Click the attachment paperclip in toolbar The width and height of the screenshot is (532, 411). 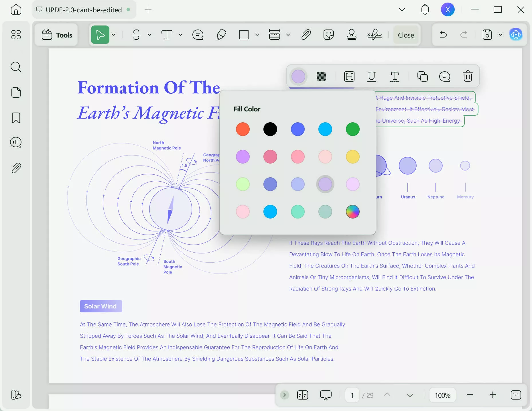(306, 35)
